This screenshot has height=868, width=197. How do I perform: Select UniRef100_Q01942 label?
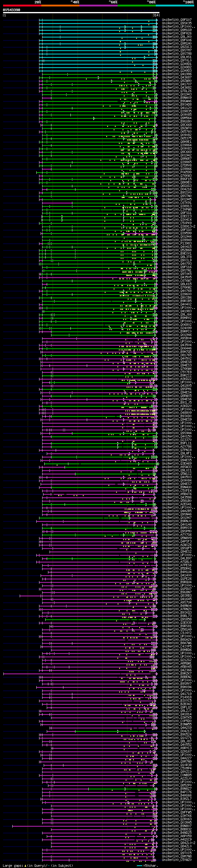click(x=177, y=155)
